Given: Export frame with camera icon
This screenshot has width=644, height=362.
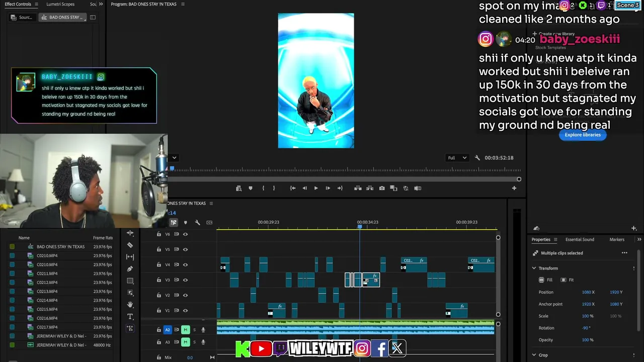Looking at the screenshot, I should pyautogui.click(x=382, y=188).
